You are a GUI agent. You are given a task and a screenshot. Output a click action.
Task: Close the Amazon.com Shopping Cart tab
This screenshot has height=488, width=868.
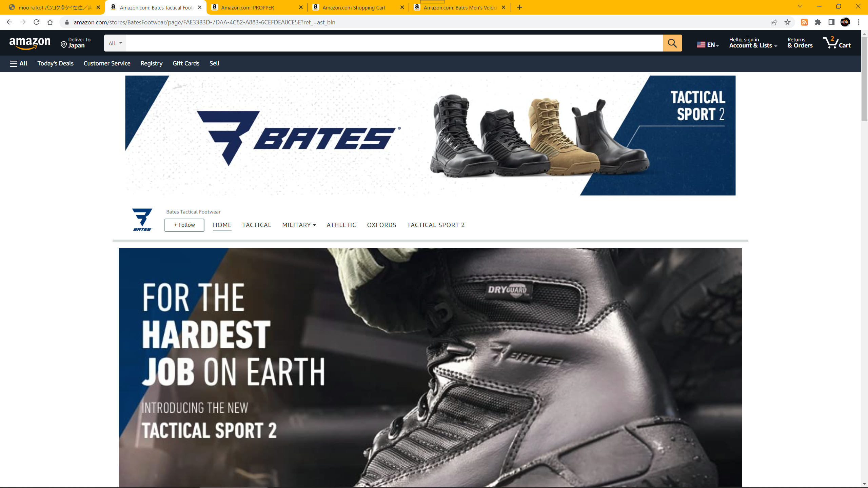point(402,7)
